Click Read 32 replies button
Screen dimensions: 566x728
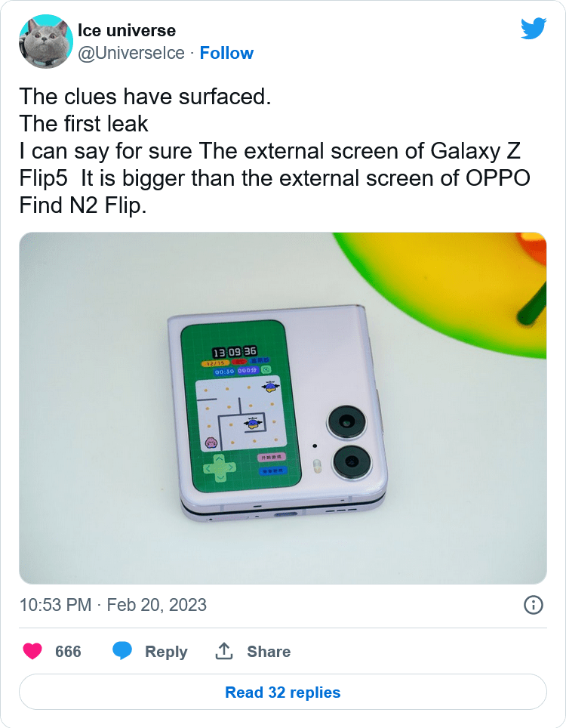(x=283, y=692)
